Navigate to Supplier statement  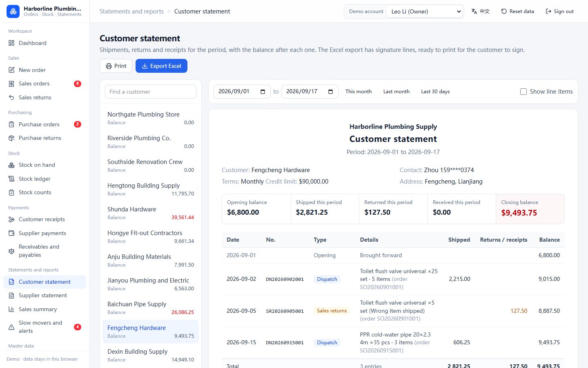(45, 295)
